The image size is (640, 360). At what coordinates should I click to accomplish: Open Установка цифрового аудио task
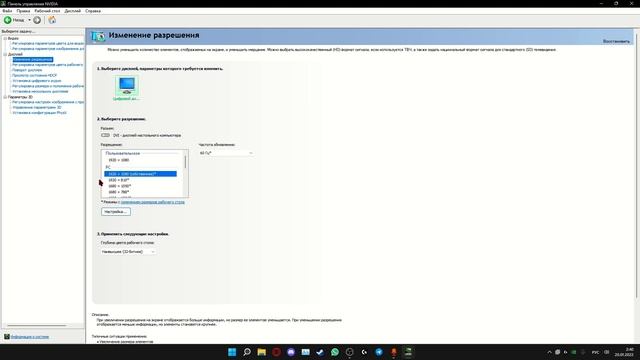click(37, 81)
